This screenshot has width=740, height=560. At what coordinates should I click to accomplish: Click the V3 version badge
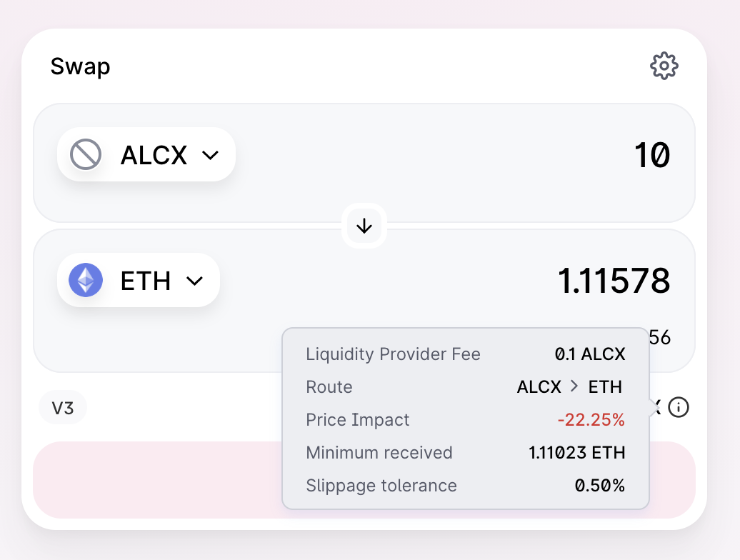click(x=63, y=408)
